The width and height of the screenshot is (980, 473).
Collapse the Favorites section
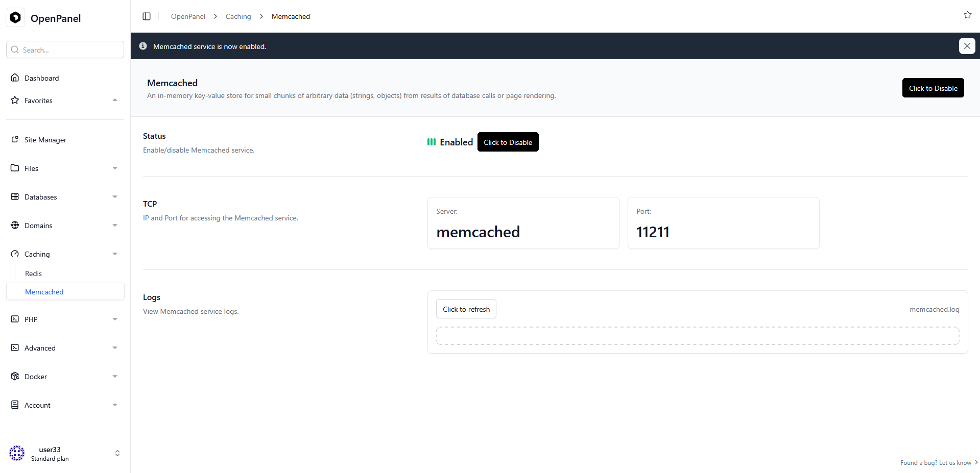coord(115,100)
